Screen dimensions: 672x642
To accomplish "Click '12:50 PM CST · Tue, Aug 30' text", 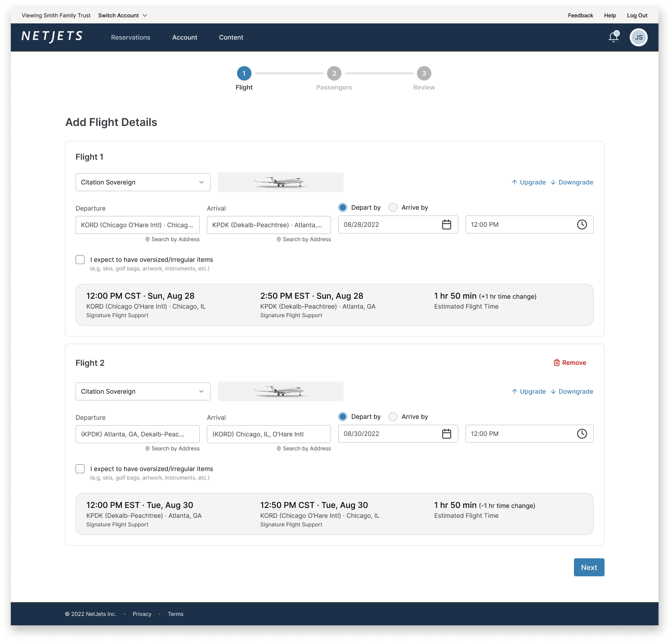I will 314,505.
